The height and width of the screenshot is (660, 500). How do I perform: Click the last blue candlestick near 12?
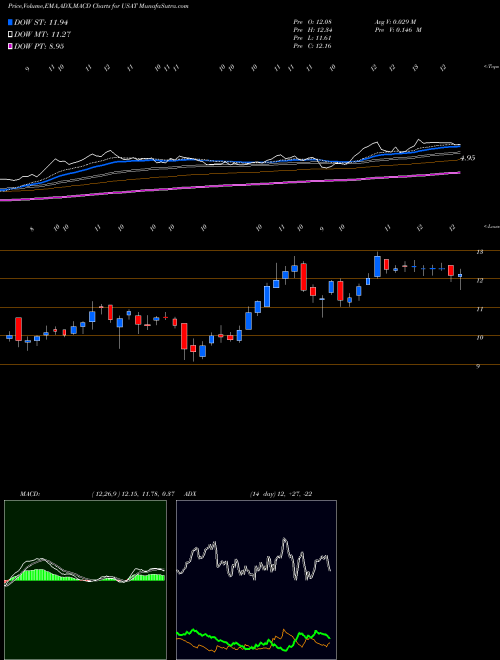[460, 276]
